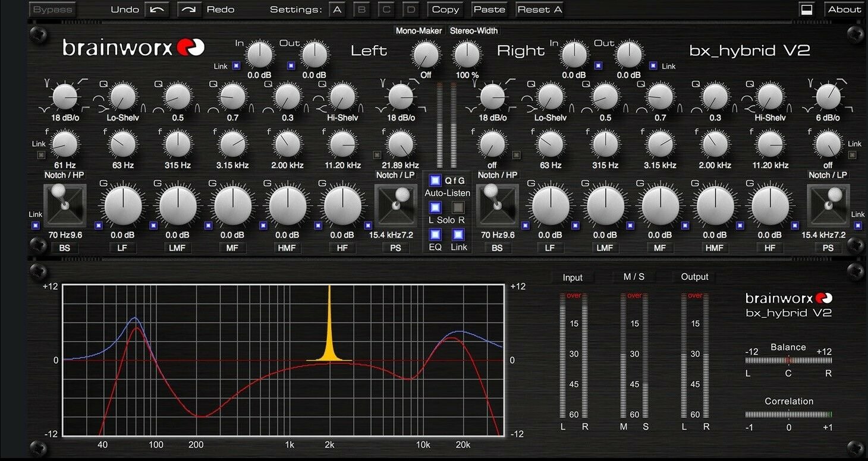This screenshot has width=868, height=461.
Task: Click Right 6 dB/o low-pass slope knob
Action: pyautogui.click(x=828, y=96)
